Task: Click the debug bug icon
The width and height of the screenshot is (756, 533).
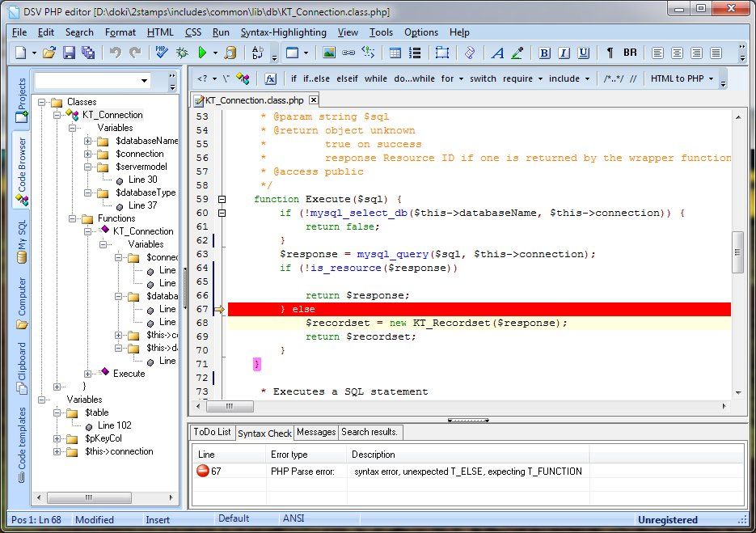Action: point(182,53)
